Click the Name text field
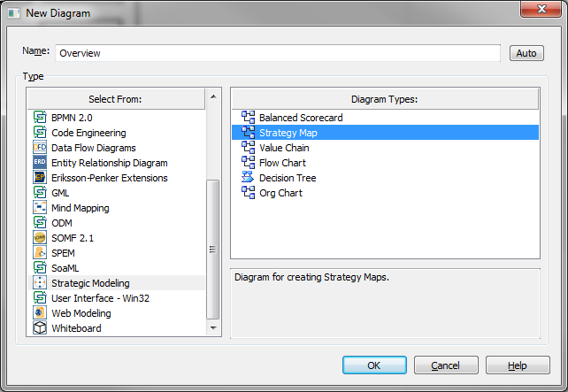 click(278, 53)
